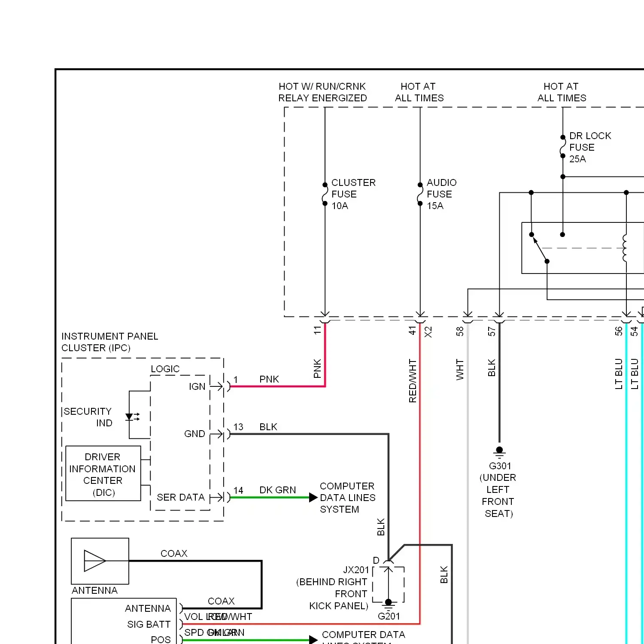Click pin number '57'

click(492, 331)
